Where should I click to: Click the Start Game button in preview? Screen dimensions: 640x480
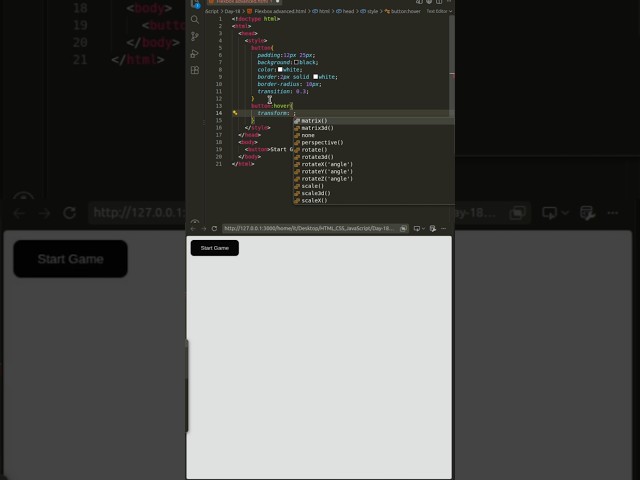[215, 248]
